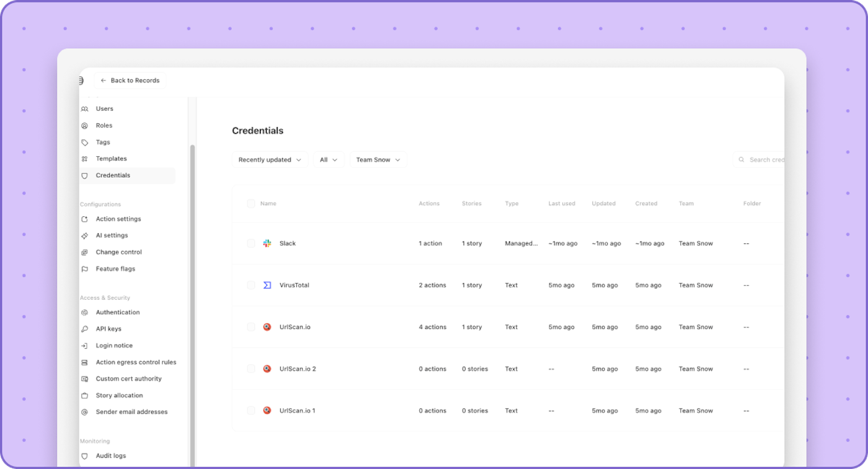Viewport: 868px width, 469px height.
Task: Open the Recently updated sort dropdown
Action: point(270,160)
